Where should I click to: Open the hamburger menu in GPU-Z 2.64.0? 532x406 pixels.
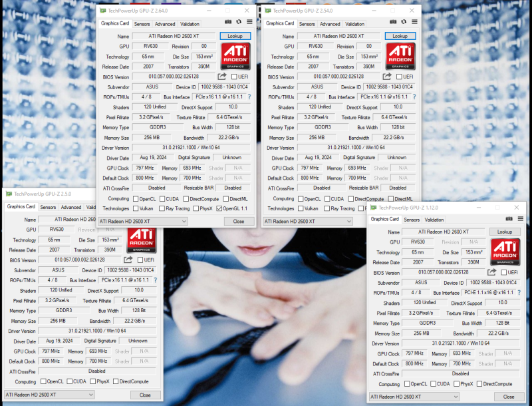tap(249, 22)
